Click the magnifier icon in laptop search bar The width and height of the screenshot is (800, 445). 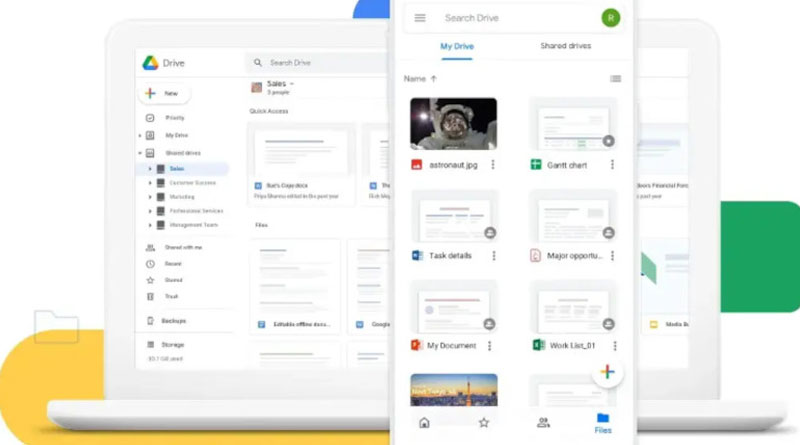(258, 62)
